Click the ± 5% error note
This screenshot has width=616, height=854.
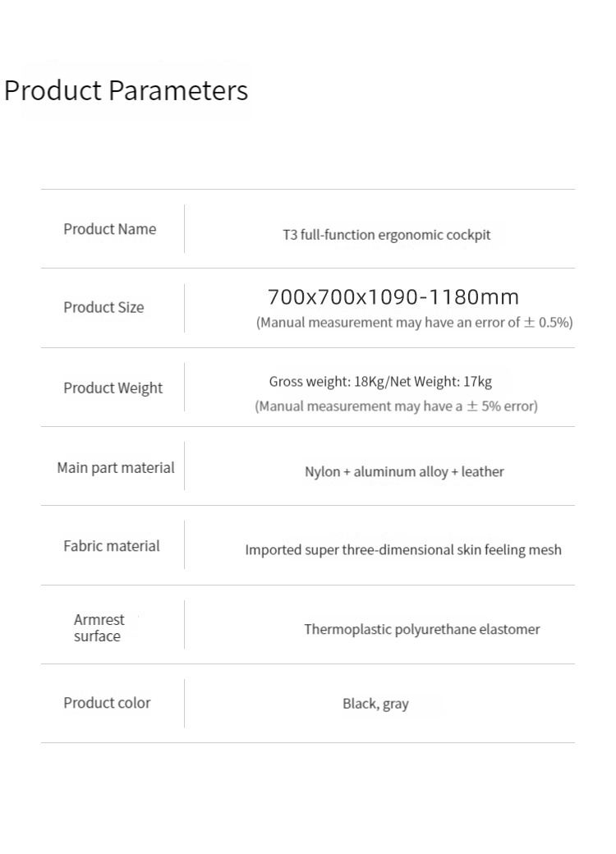point(396,406)
